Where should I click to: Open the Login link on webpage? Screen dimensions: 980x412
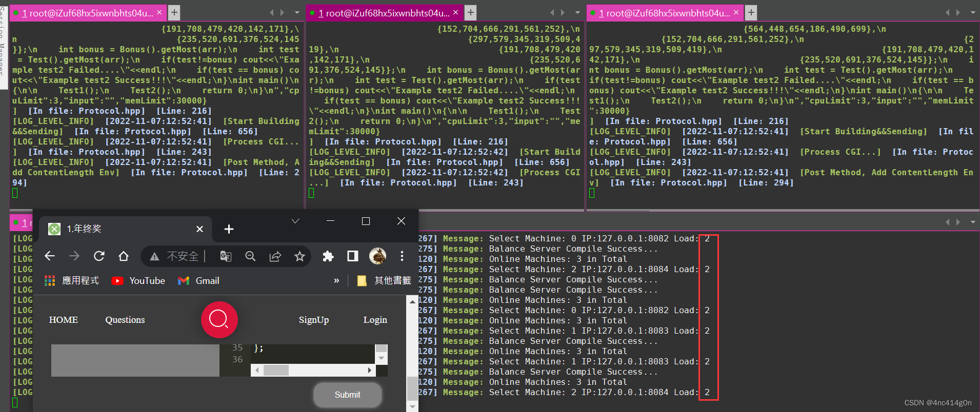pos(375,320)
